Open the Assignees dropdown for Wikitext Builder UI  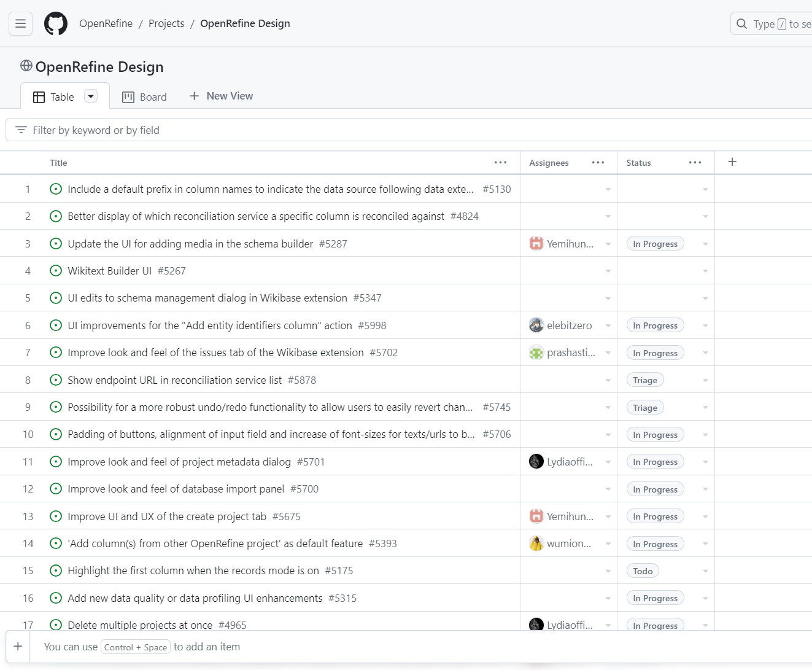point(608,270)
